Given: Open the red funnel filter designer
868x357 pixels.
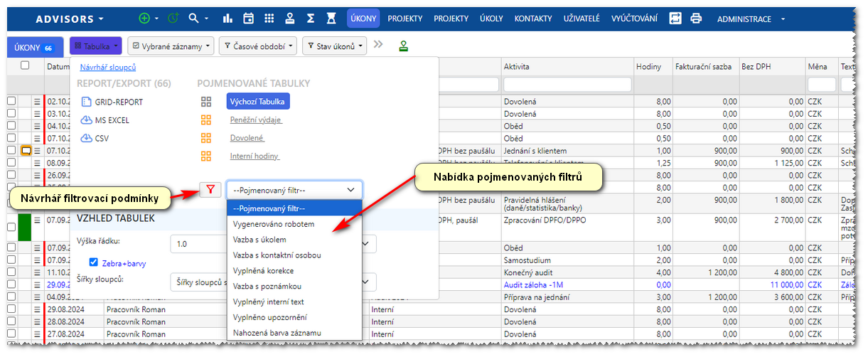Looking at the screenshot, I should [x=210, y=190].
